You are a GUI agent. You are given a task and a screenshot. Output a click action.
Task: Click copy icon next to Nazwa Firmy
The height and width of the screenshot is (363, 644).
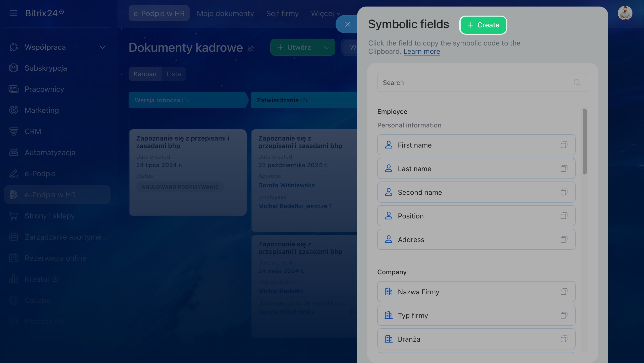point(564,292)
